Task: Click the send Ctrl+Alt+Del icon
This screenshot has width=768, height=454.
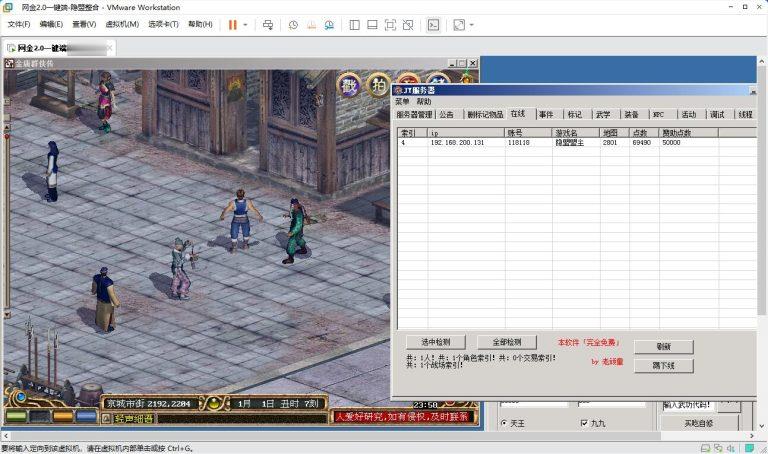Action: [268, 24]
